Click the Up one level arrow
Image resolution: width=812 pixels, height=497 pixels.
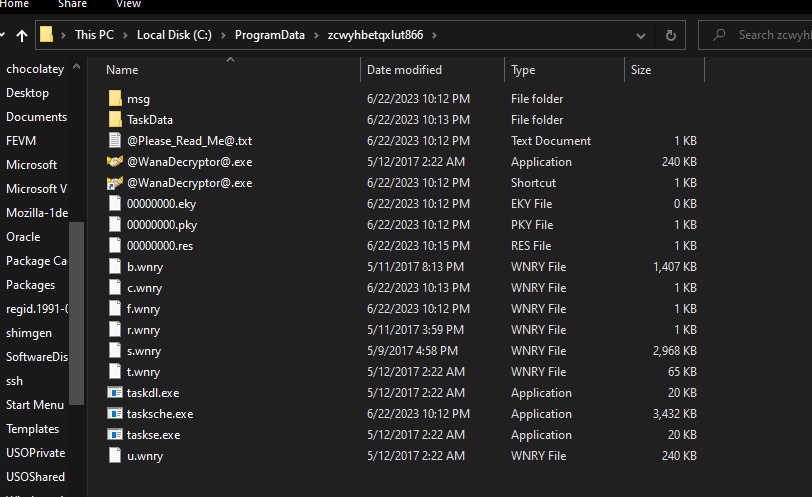coord(21,35)
